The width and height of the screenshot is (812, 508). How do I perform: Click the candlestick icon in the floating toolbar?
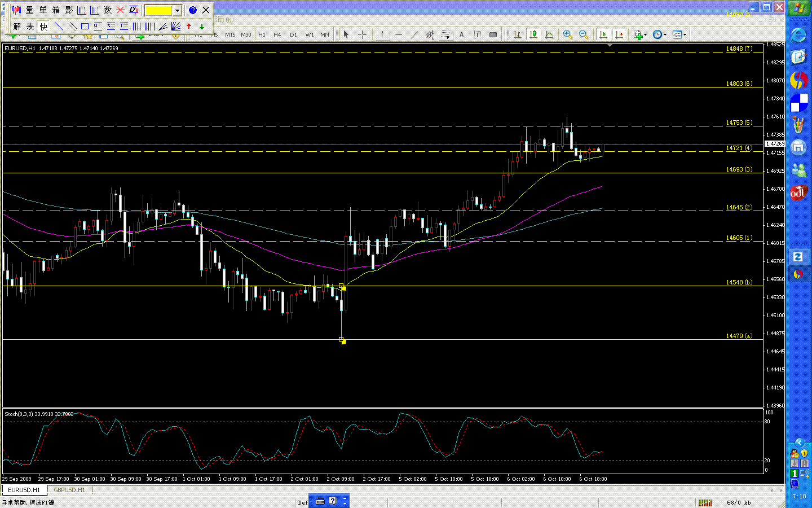pyautogui.click(x=16, y=10)
